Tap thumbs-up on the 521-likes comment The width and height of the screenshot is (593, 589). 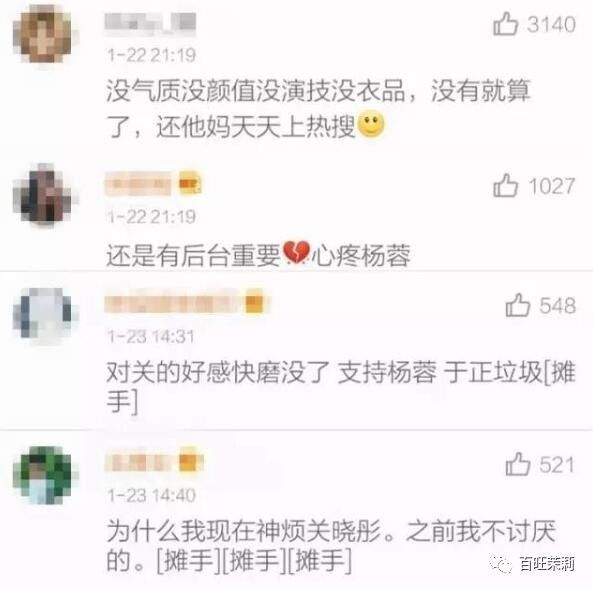pos(517,464)
